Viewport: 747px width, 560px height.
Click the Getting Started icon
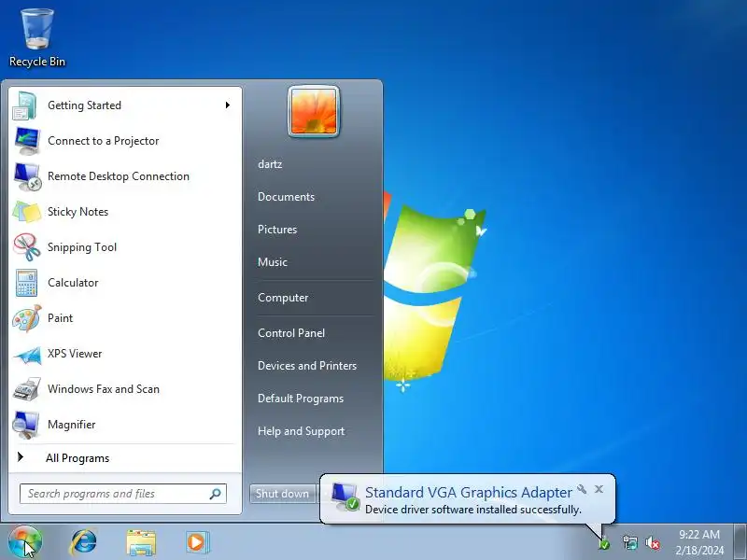point(26,105)
